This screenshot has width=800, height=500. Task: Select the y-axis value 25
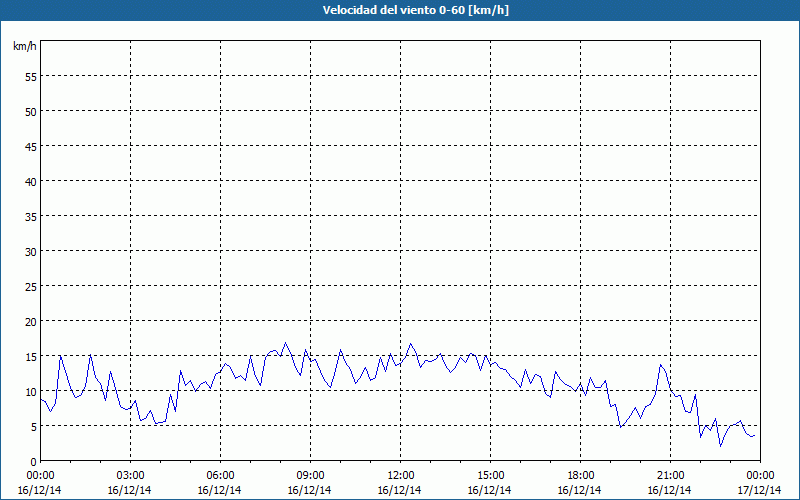[x=31, y=286]
